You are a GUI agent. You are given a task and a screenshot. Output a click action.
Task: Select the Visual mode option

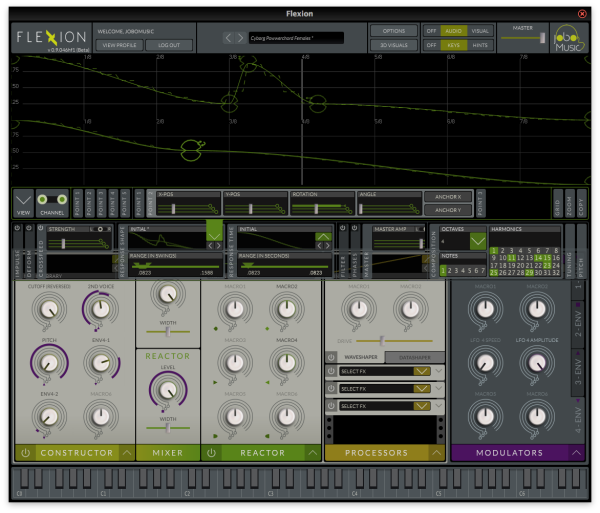[x=480, y=31]
